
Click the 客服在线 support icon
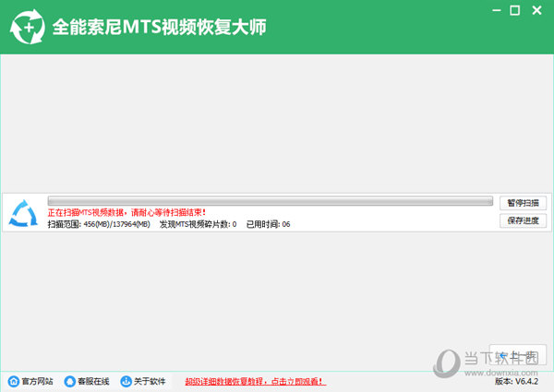pyautogui.click(x=69, y=381)
